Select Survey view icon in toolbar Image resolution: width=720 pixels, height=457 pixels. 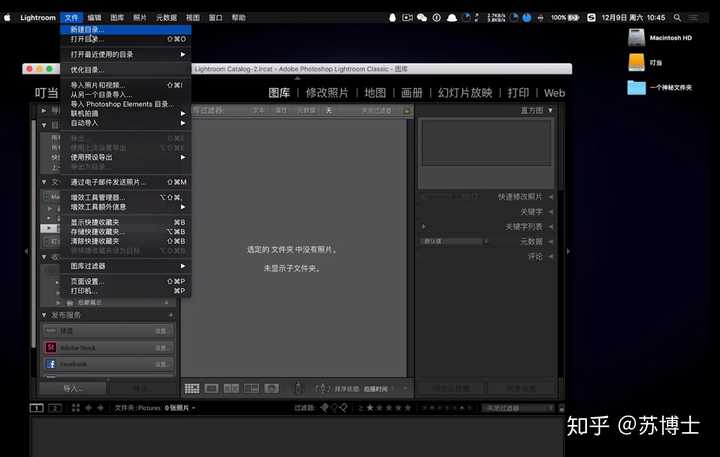[x=251, y=389]
